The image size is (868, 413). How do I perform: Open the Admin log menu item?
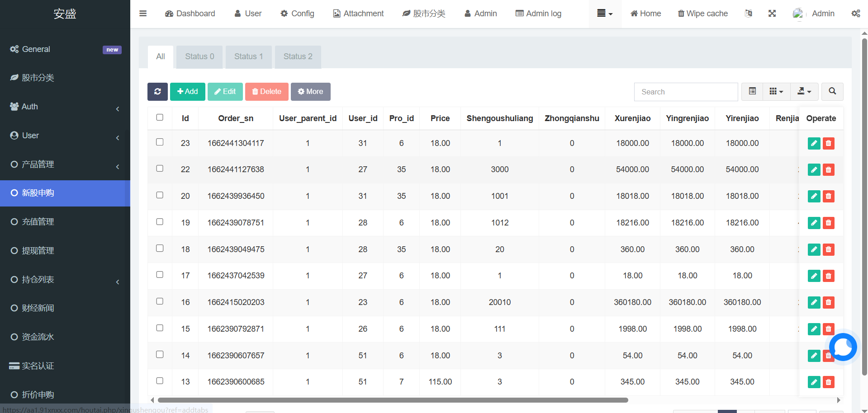tap(538, 14)
